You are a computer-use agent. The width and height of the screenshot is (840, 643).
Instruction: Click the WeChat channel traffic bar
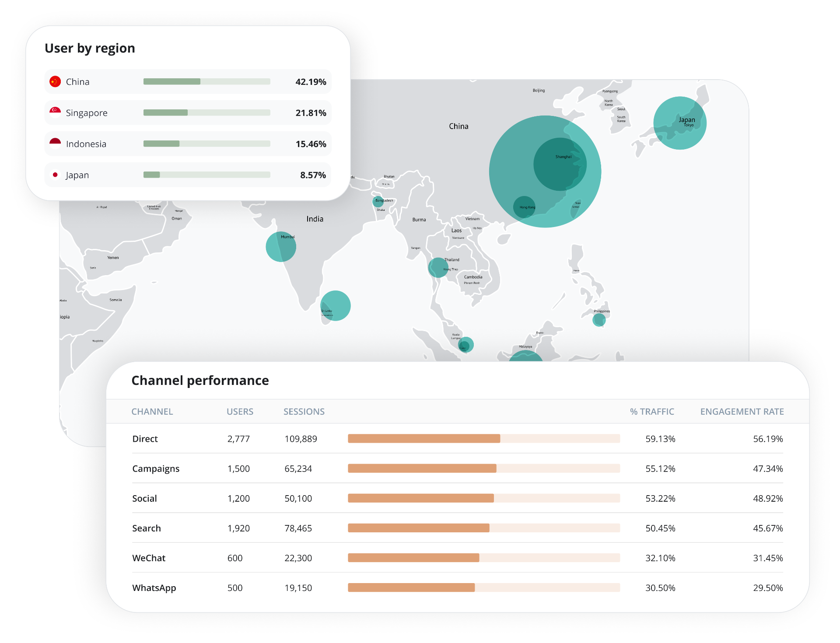pyautogui.click(x=484, y=557)
